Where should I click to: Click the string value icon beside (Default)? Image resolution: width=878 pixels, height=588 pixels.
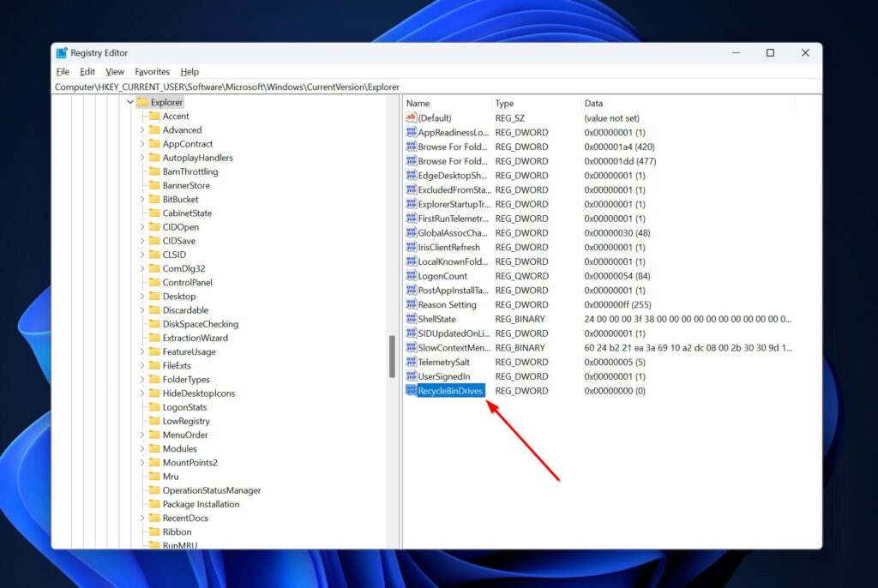point(411,117)
